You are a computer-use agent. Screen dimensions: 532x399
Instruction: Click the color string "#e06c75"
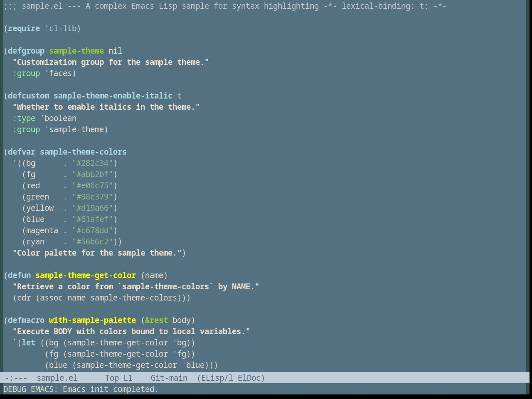pos(92,185)
